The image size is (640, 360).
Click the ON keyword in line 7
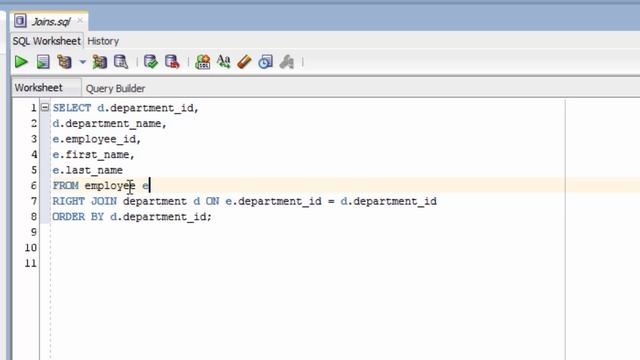[212, 201]
